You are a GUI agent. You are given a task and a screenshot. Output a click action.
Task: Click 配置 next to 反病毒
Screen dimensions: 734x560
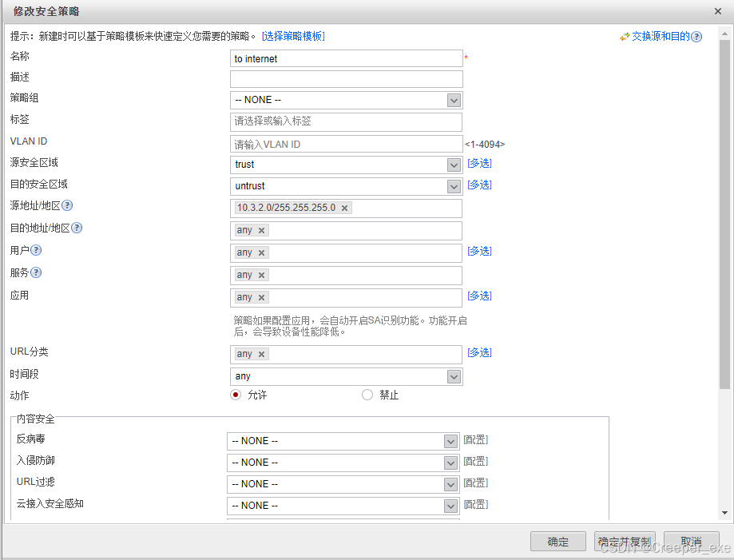click(x=475, y=439)
